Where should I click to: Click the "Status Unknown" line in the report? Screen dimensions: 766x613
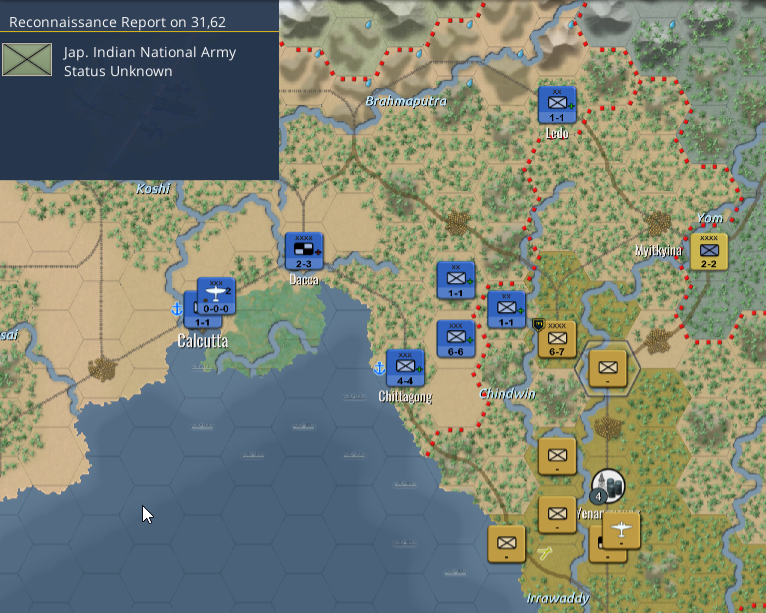click(x=118, y=71)
